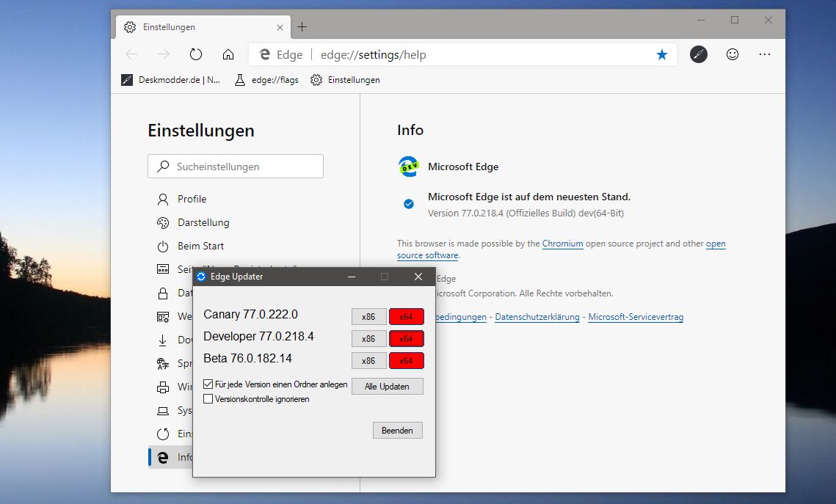
Task: Click the Microsoft Edge Dev logo
Action: 408,167
